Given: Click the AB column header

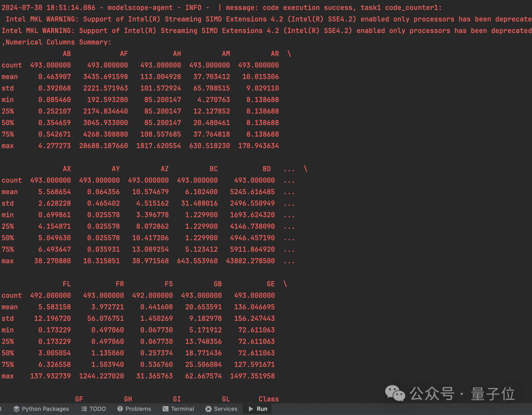Looking at the screenshot, I should [66, 54].
